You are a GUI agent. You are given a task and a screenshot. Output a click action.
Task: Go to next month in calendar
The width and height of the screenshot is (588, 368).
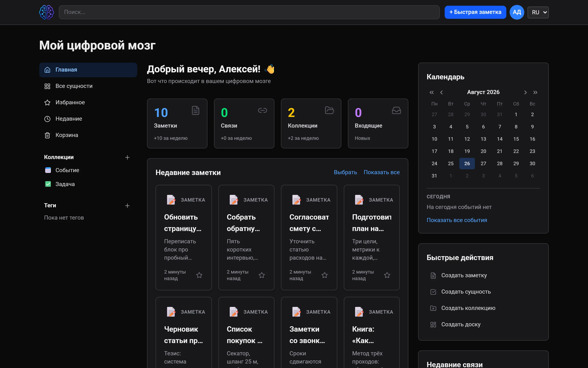coord(525,92)
